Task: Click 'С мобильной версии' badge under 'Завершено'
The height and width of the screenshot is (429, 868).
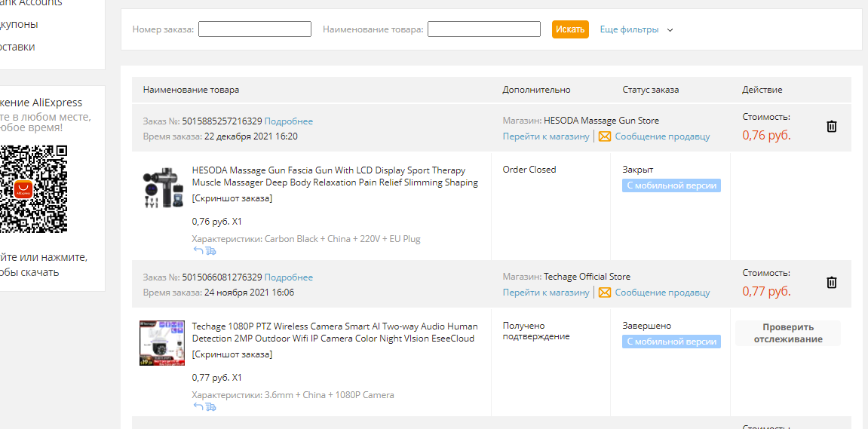Action: tap(671, 342)
